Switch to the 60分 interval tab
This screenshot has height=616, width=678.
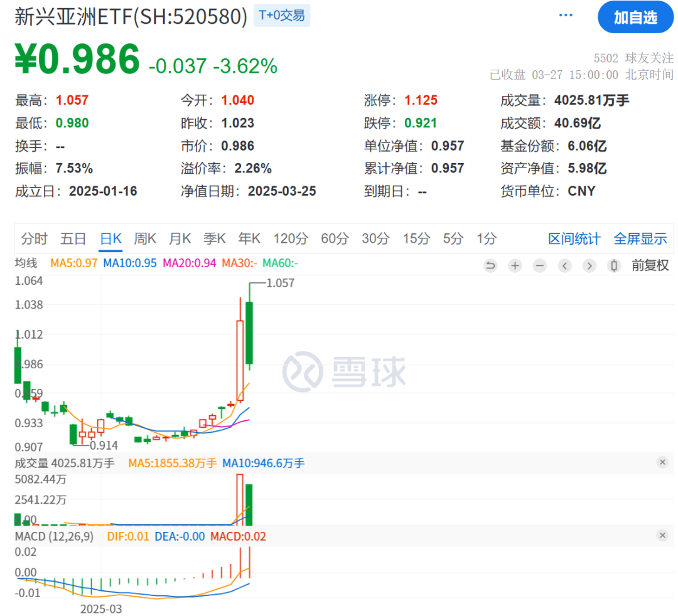(x=335, y=238)
